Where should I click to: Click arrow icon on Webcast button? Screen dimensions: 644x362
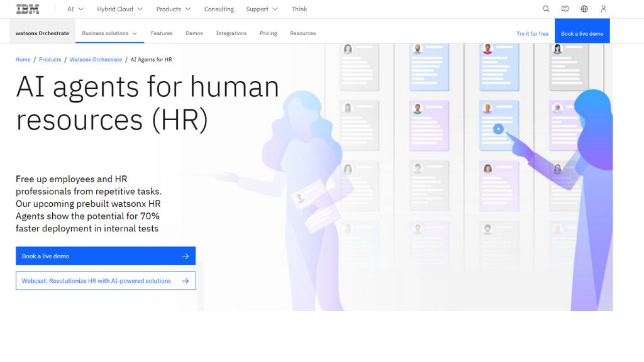click(186, 281)
